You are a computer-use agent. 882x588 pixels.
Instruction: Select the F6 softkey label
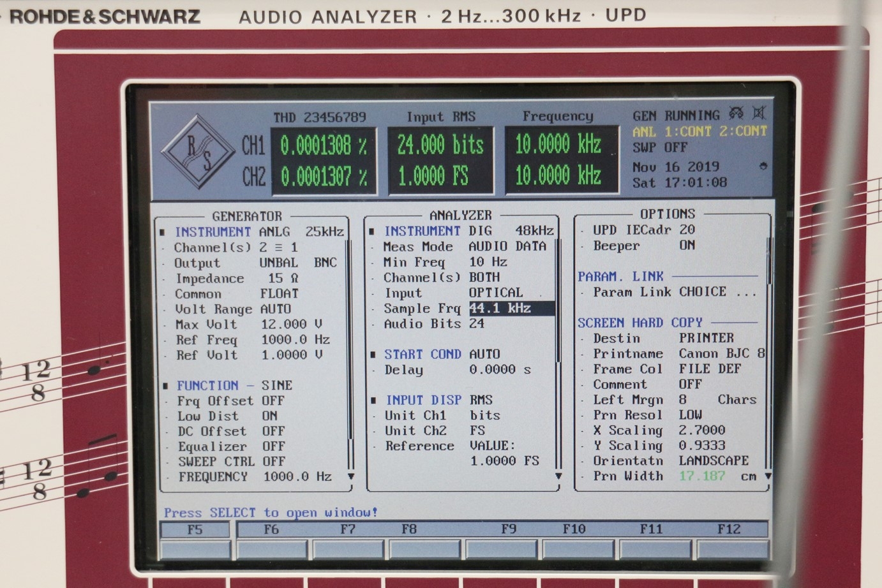(271, 529)
